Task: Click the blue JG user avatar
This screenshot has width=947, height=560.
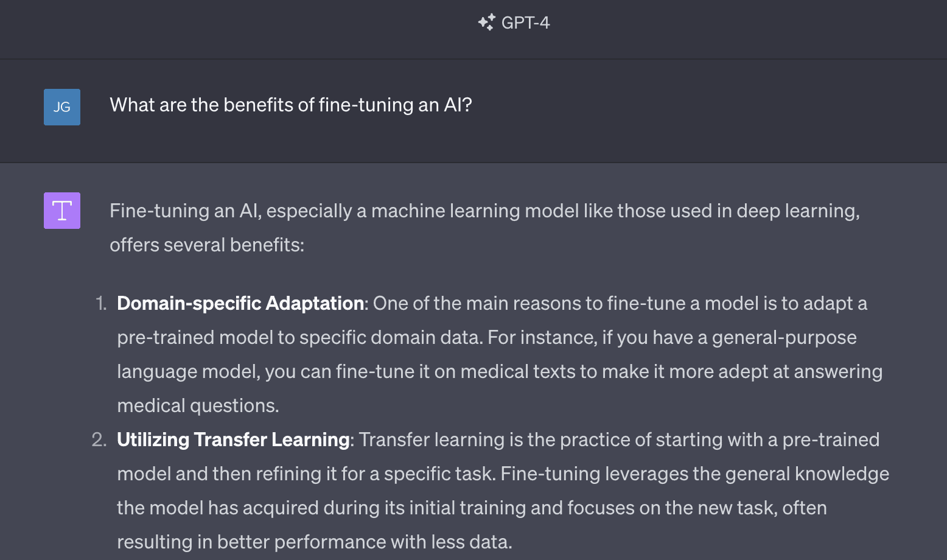Action: click(62, 107)
